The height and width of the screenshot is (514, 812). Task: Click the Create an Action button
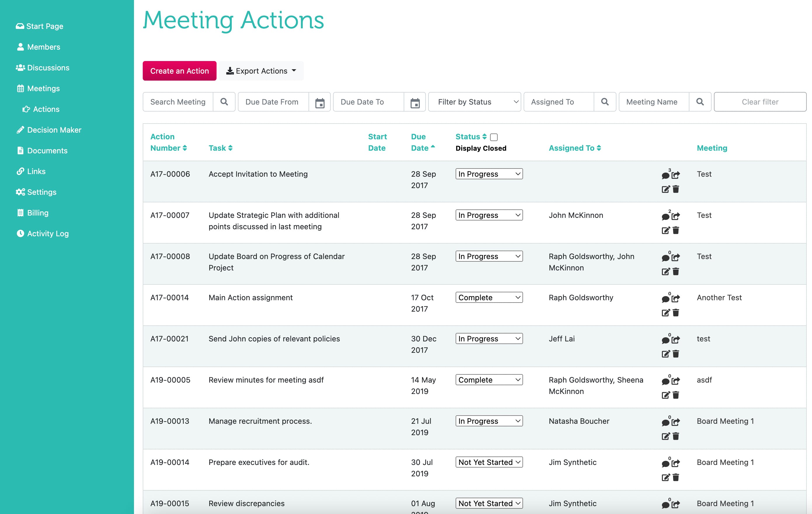click(180, 71)
